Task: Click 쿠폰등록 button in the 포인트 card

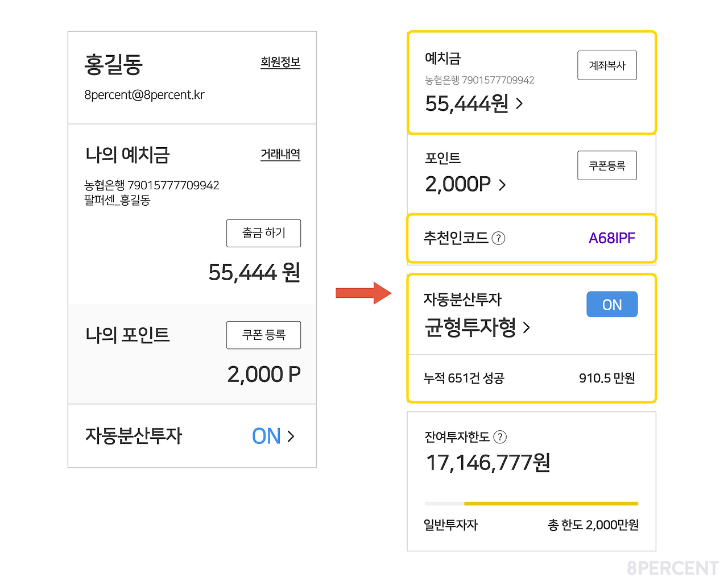Action: tap(607, 165)
